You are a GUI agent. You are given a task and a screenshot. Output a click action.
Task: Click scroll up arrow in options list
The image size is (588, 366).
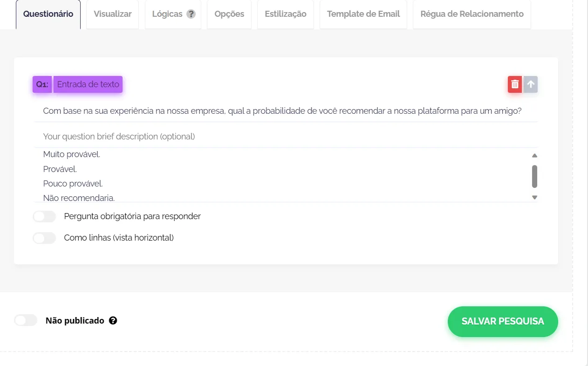click(x=535, y=156)
